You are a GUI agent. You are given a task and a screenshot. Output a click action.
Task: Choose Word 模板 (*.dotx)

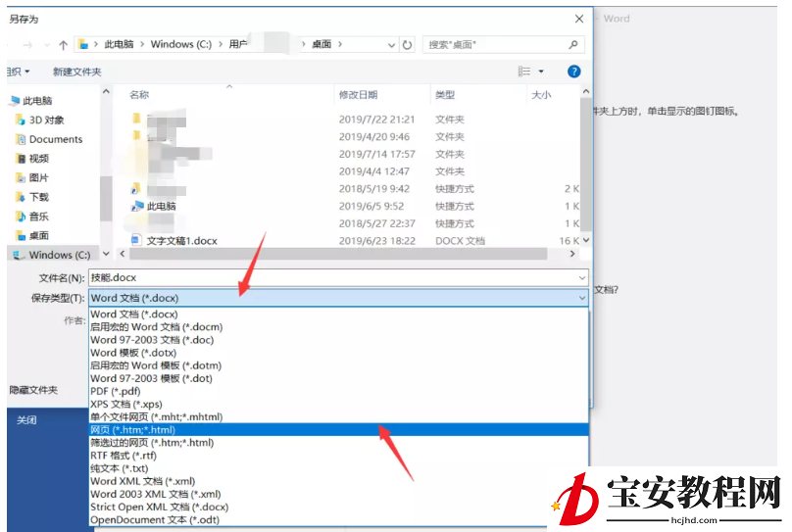[338, 353]
